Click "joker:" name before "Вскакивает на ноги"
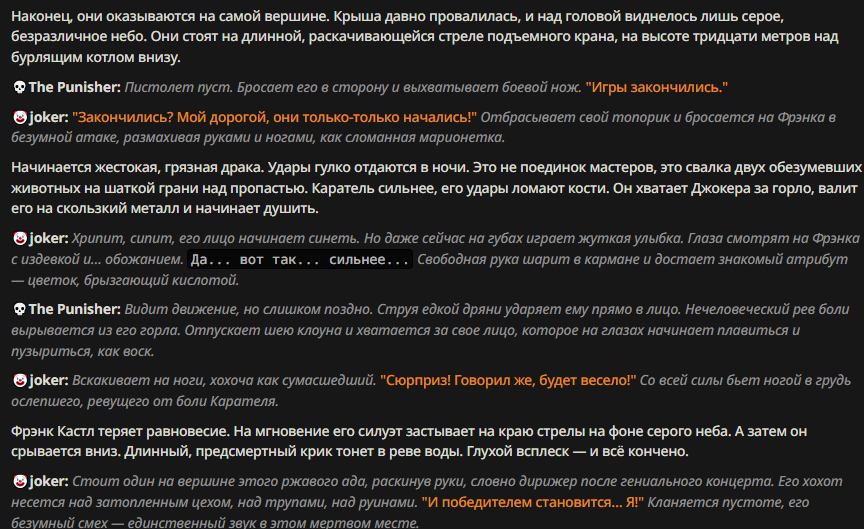This screenshot has width=864, height=529. [48, 380]
